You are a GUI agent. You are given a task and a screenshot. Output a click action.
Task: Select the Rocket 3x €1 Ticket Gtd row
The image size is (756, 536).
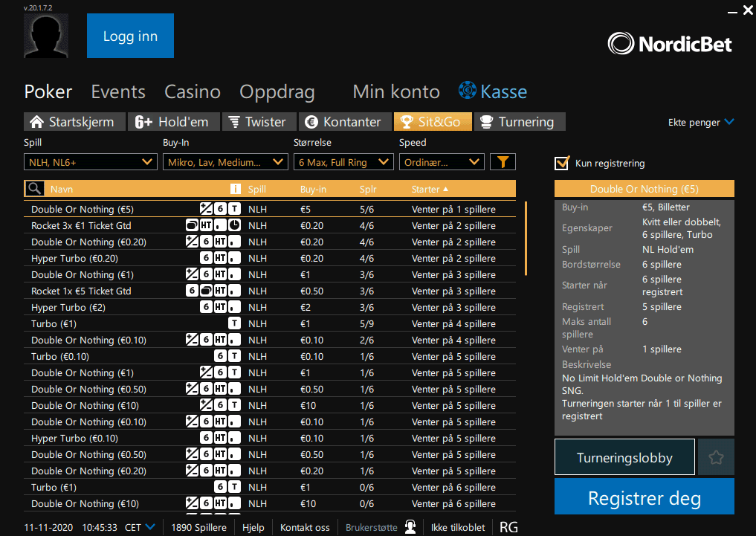pyautogui.click(x=270, y=225)
